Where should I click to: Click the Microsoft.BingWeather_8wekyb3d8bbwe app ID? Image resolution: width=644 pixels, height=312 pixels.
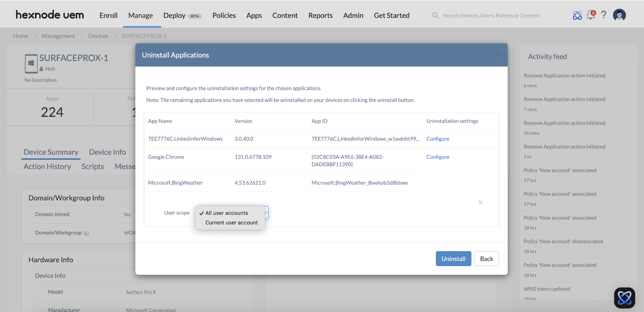point(360,183)
